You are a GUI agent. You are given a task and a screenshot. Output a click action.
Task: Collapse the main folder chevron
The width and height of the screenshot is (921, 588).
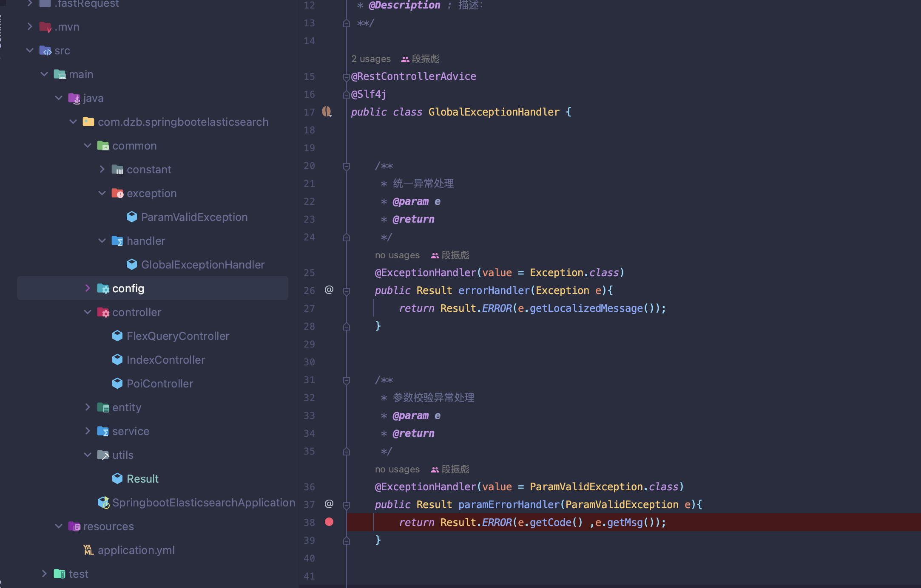coord(44,74)
